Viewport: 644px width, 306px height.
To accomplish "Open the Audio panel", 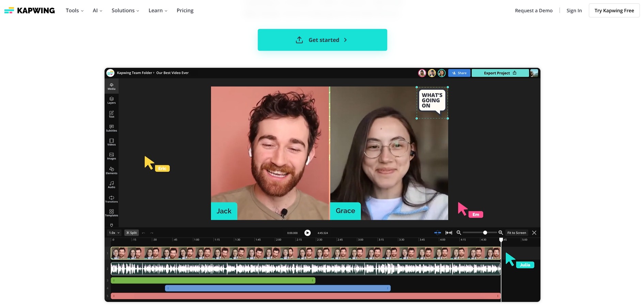I will [x=112, y=185].
